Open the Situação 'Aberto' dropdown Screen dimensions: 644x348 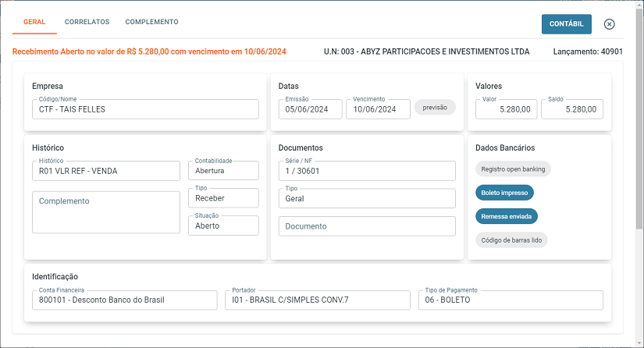[223, 225]
